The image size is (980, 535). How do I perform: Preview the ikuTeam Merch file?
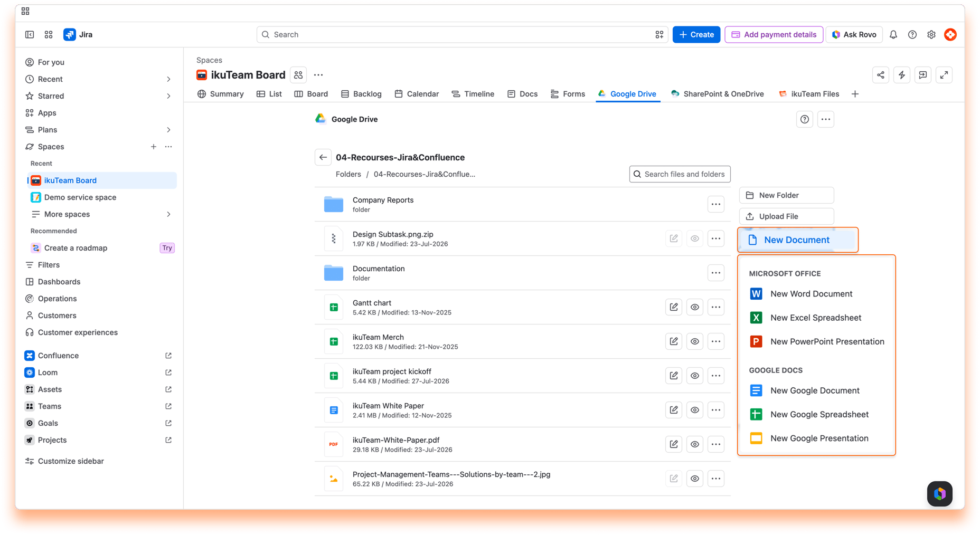coord(695,341)
